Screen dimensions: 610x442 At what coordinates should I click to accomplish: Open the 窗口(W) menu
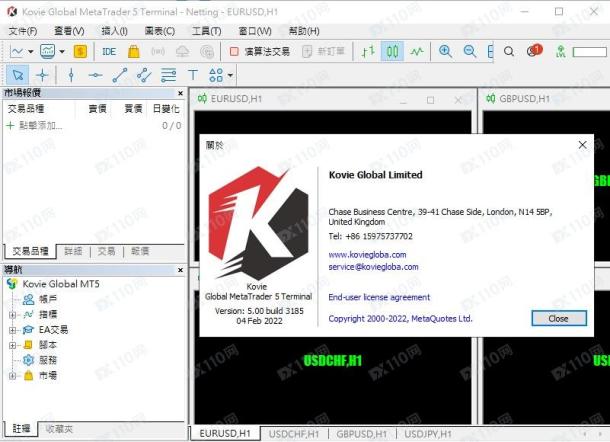[255, 31]
